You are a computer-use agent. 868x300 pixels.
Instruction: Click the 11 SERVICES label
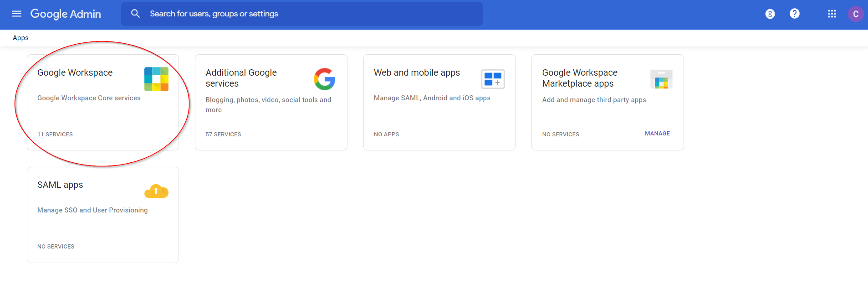click(55, 134)
